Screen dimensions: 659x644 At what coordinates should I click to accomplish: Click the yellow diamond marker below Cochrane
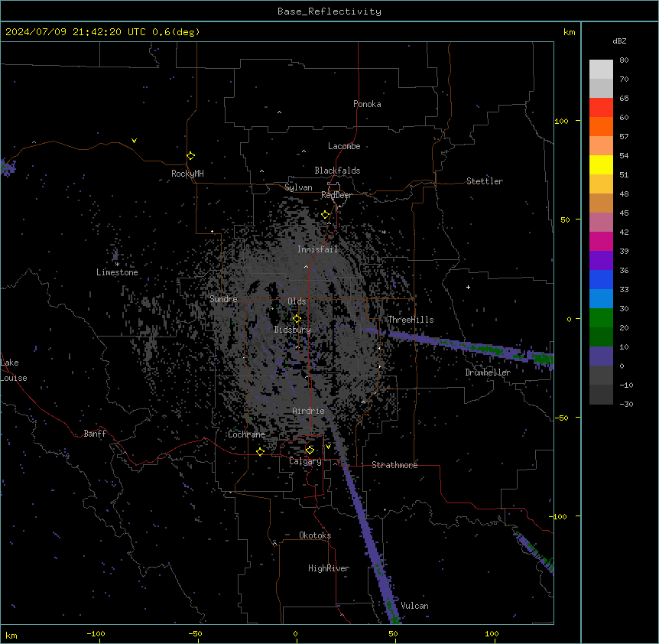pos(260,451)
